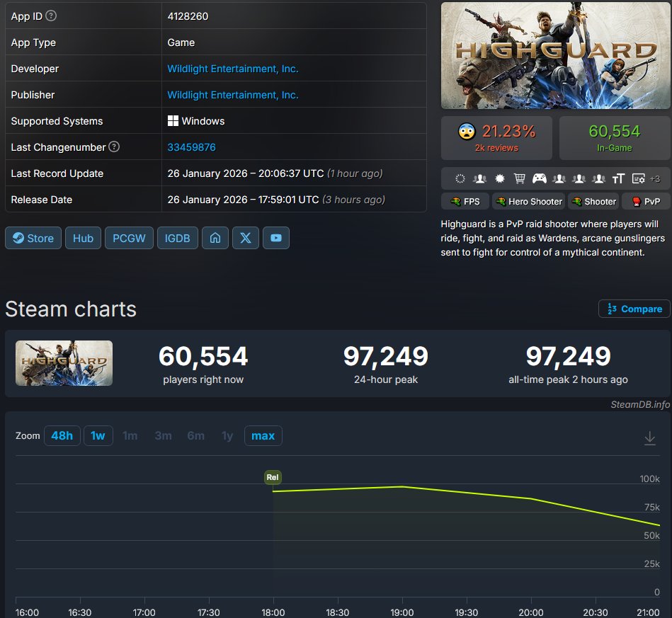672x618 pixels.
Task: Click the 97,249 all-time peak stat
Action: tap(569, 364)
